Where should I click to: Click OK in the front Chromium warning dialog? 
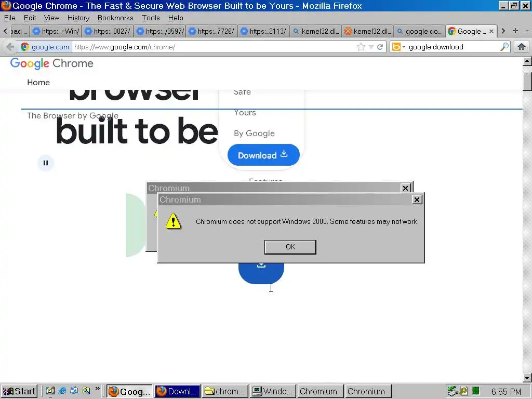[290, 247]
